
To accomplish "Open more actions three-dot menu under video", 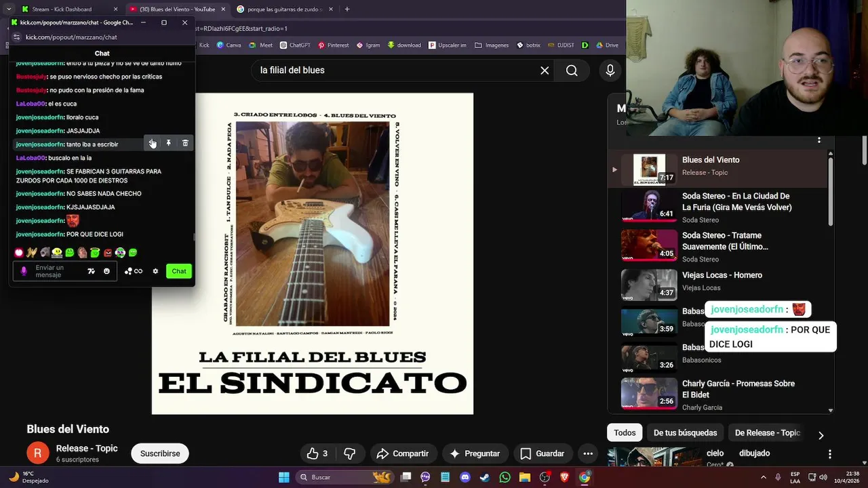I will pos(588,453).
